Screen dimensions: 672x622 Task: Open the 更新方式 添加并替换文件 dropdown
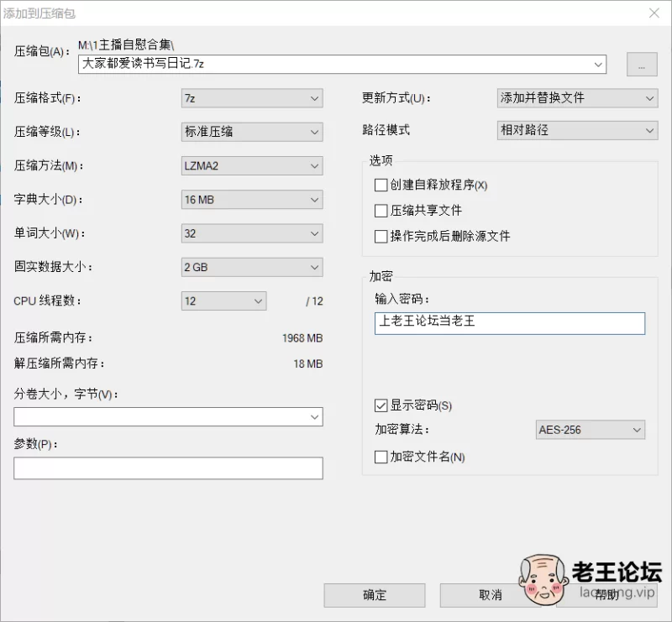click(577, 98)
